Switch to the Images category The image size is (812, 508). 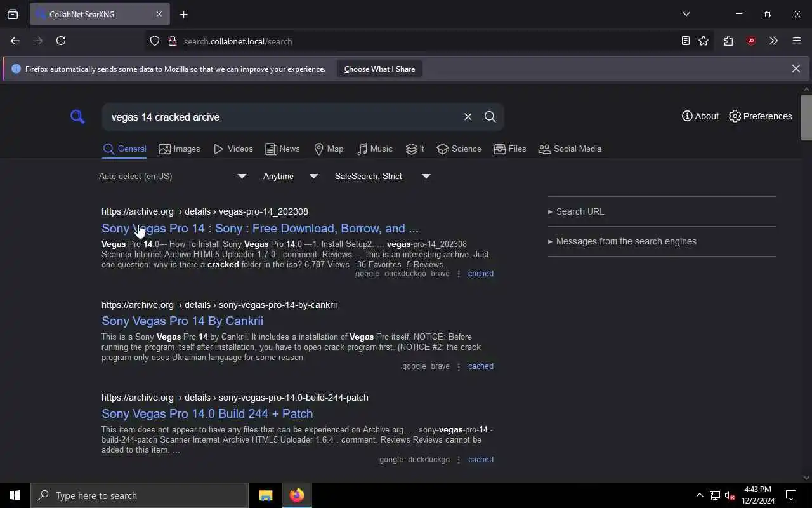pos(180,149)
